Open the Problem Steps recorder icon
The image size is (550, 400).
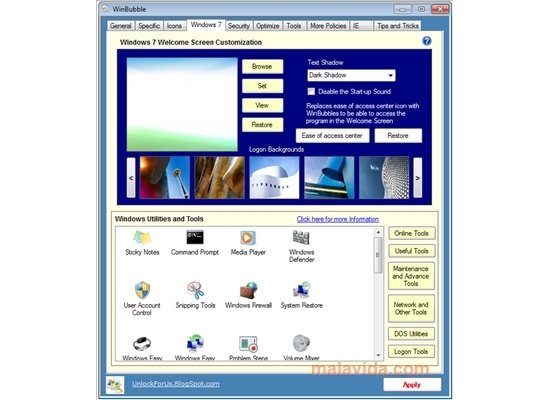(x=248, y=344)
